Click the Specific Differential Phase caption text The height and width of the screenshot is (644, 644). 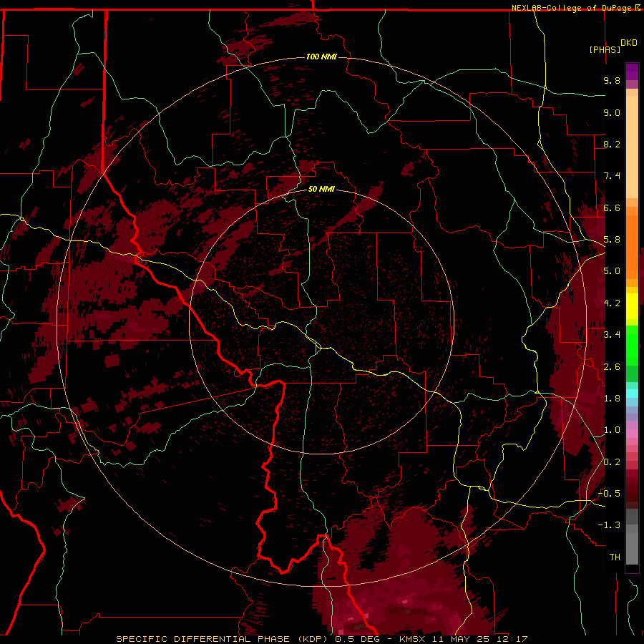point(321,639)
